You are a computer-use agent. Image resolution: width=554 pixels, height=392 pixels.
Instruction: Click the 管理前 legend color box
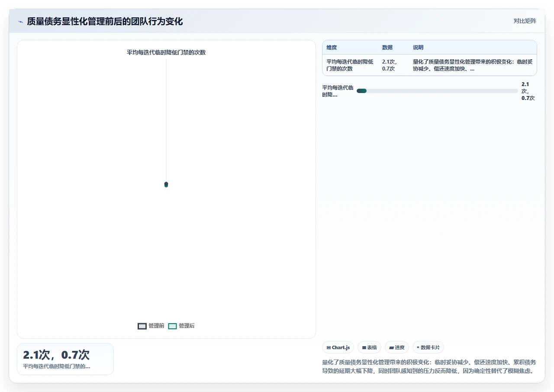click(x=142, y=326)
